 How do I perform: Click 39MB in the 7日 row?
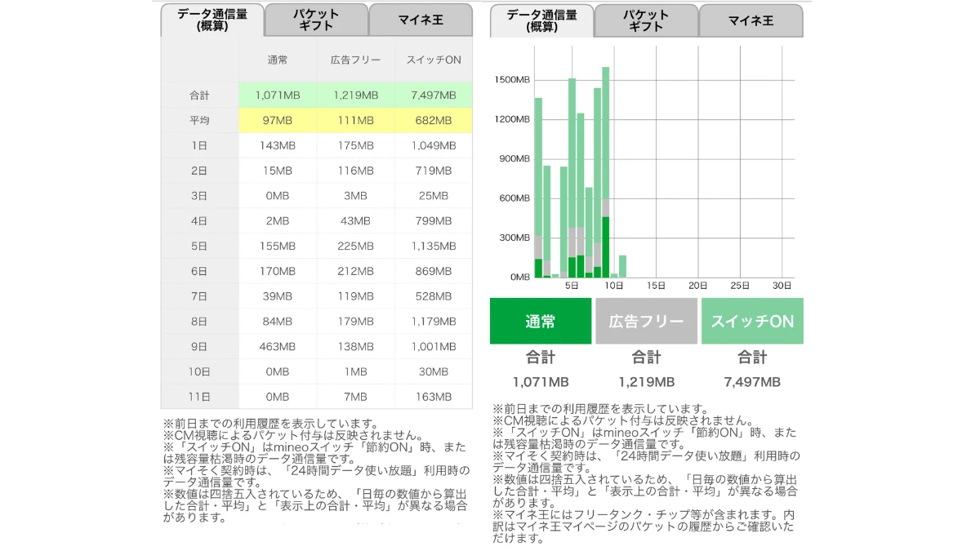click(278, 296)
